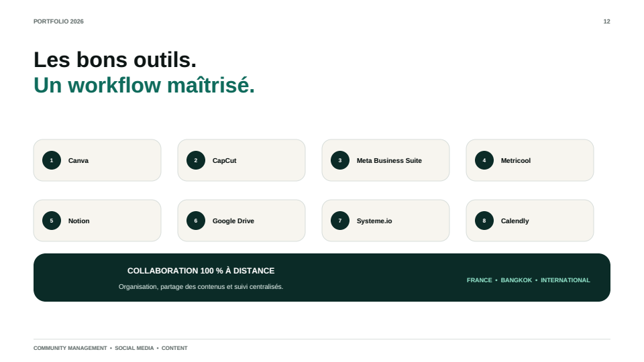Select the page number 12

point(606,21)
